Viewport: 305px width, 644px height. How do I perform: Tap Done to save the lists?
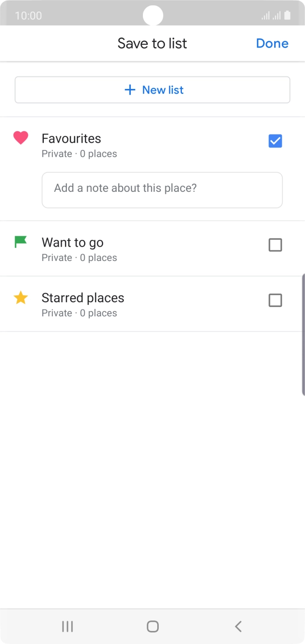pyautogui.click(x=272, y=43)
